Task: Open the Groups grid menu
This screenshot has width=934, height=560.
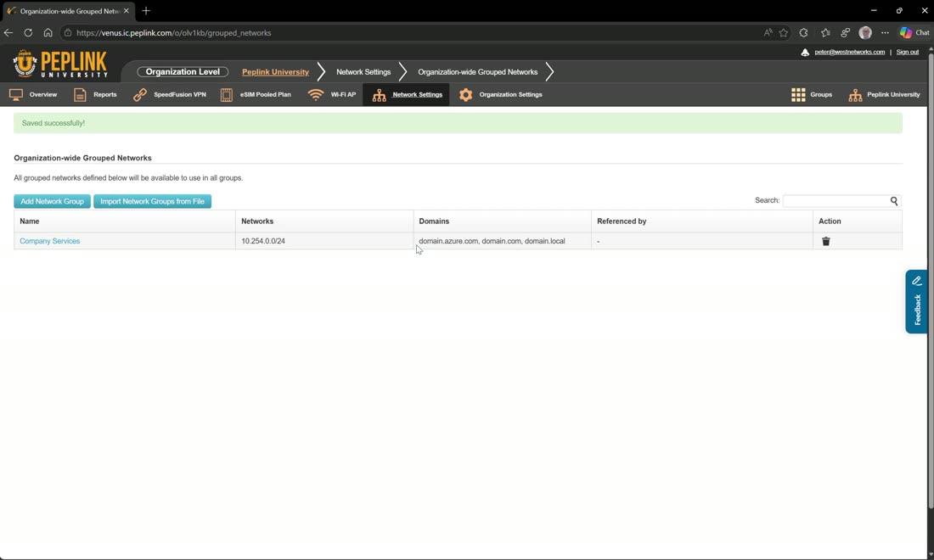Action: [x=811, y=95]
